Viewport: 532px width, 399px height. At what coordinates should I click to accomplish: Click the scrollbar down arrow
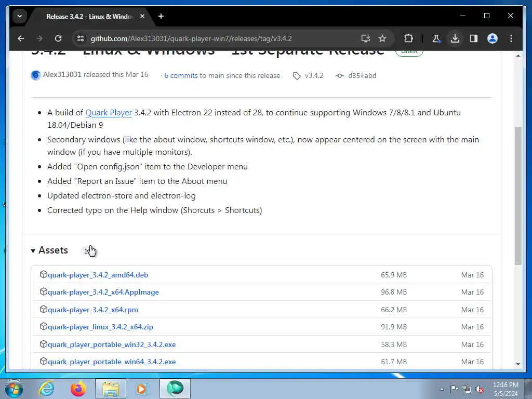518,364
